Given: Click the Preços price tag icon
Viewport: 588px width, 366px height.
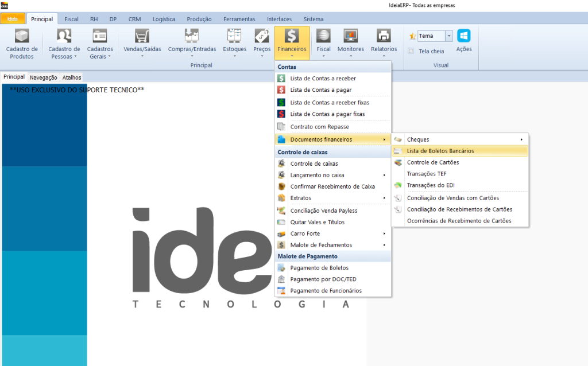Looking at the screenshot, I should [262, 36].
